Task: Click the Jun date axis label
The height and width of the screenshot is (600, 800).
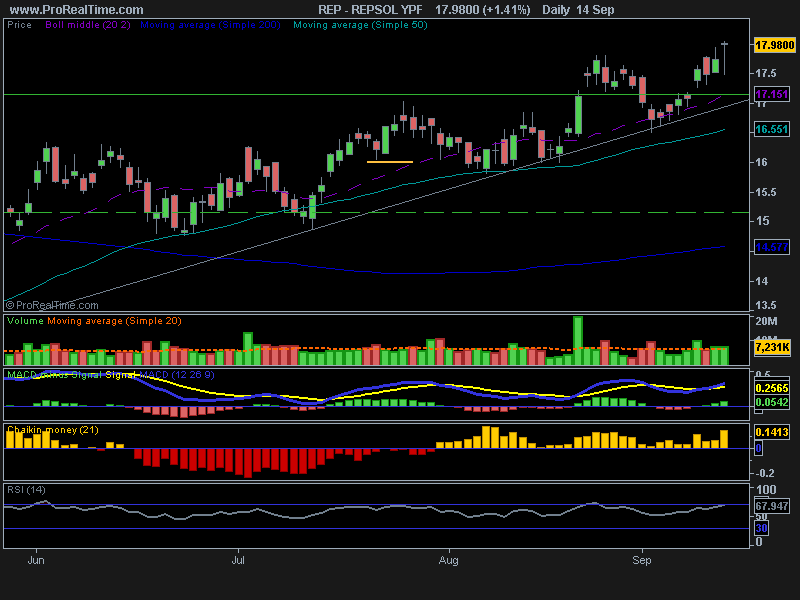Action: click(36, 560)
